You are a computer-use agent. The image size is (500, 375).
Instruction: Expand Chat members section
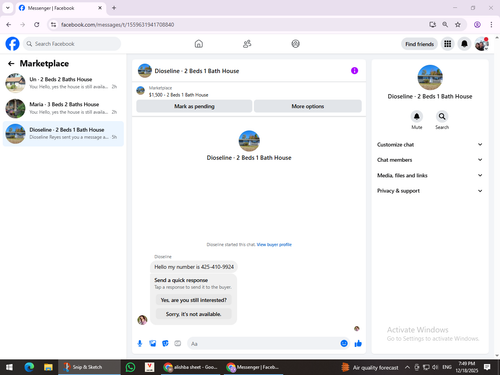pos(430,160)
